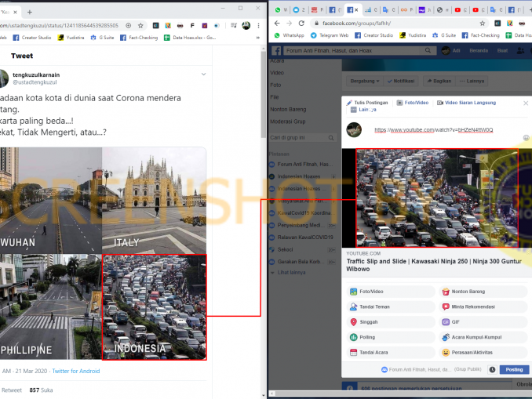Open Yudistira bookmark in left window
Viewport: 532px width, 399px height.
[71, 38]
